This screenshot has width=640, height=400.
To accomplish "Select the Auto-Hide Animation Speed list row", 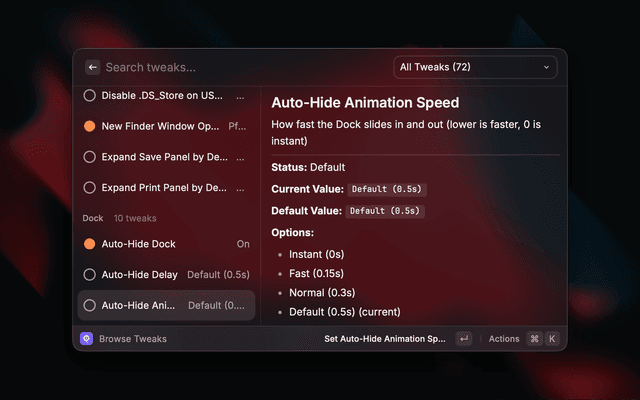I will pyautogui.click(x=166, y=305).
